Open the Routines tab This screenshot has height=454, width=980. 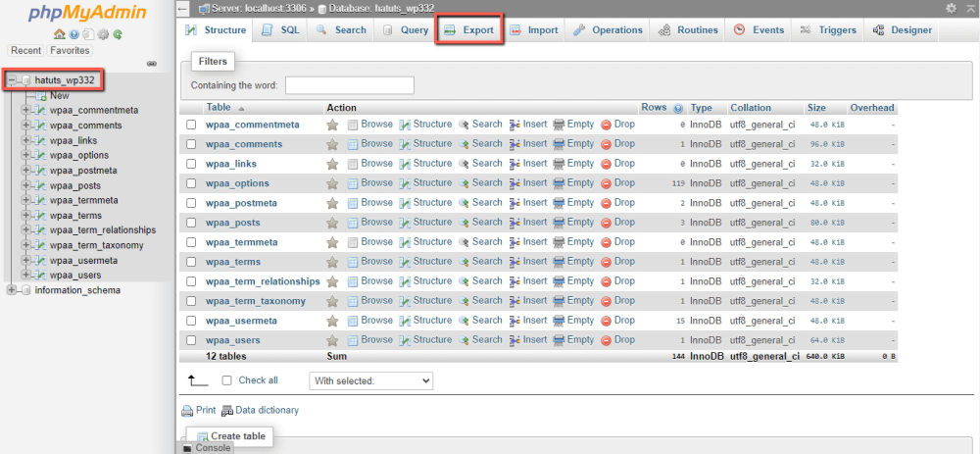(x=689, y=30)
